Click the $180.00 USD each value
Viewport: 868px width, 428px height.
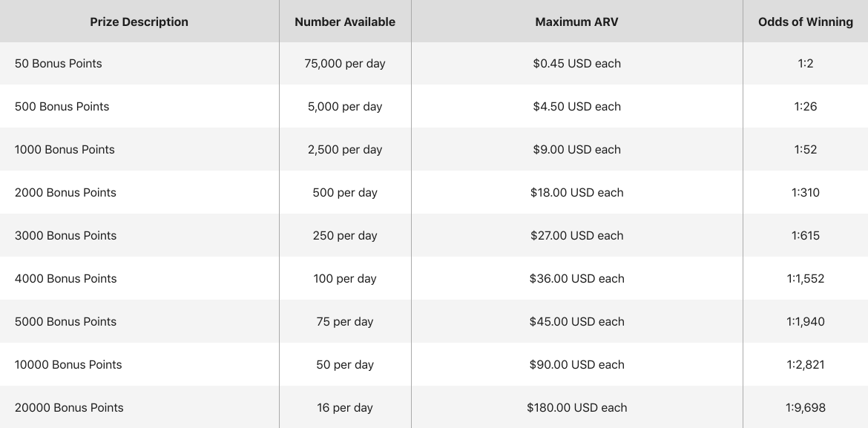pos(577,407)
